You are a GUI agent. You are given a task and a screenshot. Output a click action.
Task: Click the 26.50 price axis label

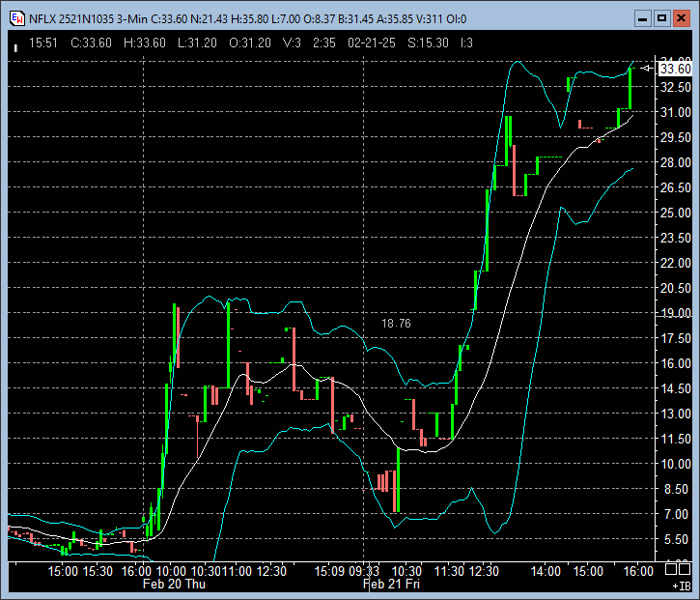pos(676,187)
